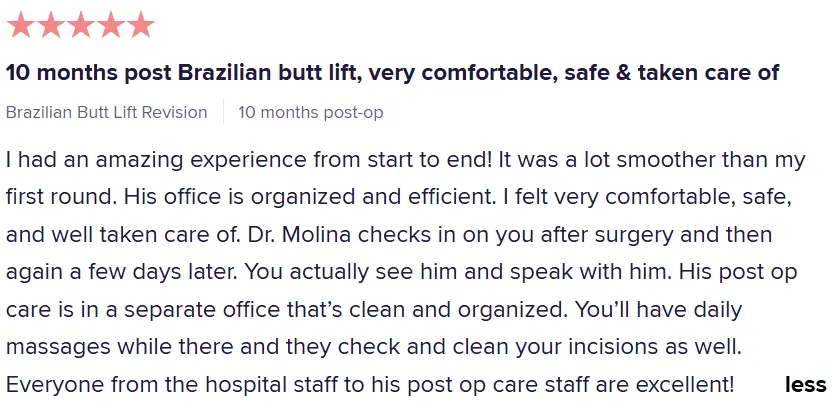Click the 10 months post-op label
Screen dimensions: 837x416
click(x=310, y=113)
